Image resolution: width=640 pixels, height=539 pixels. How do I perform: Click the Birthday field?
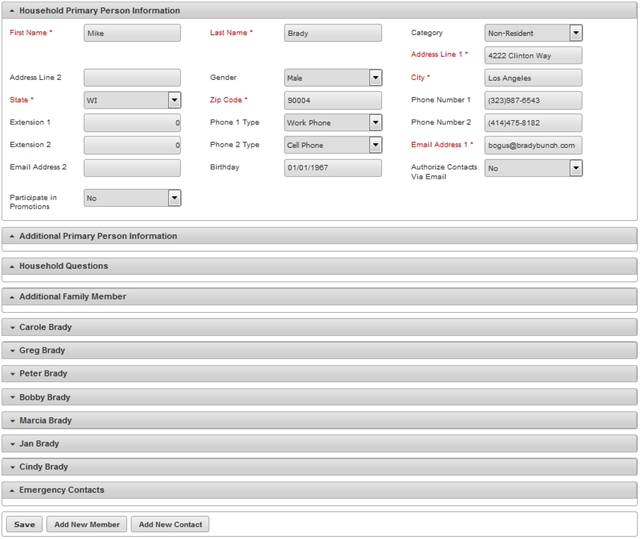point(333,167)
